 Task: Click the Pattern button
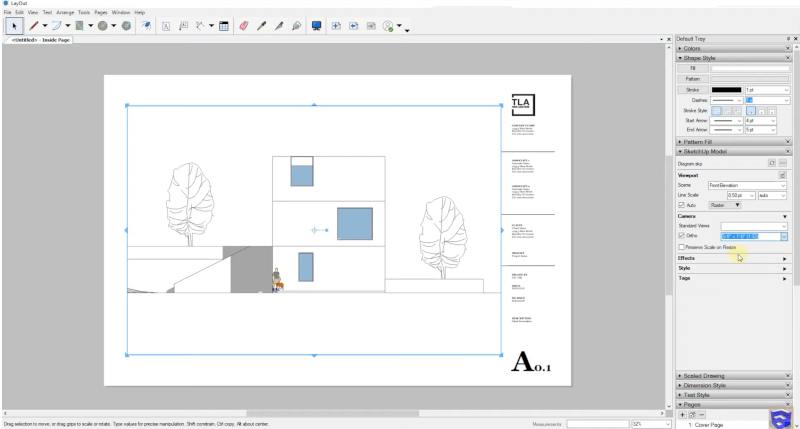(x=692, y=79)
